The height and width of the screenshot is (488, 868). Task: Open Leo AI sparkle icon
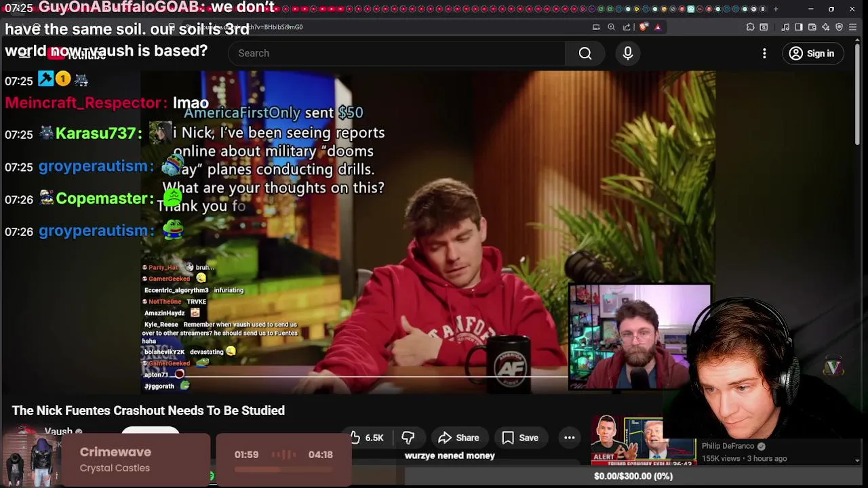pos(825,27)
